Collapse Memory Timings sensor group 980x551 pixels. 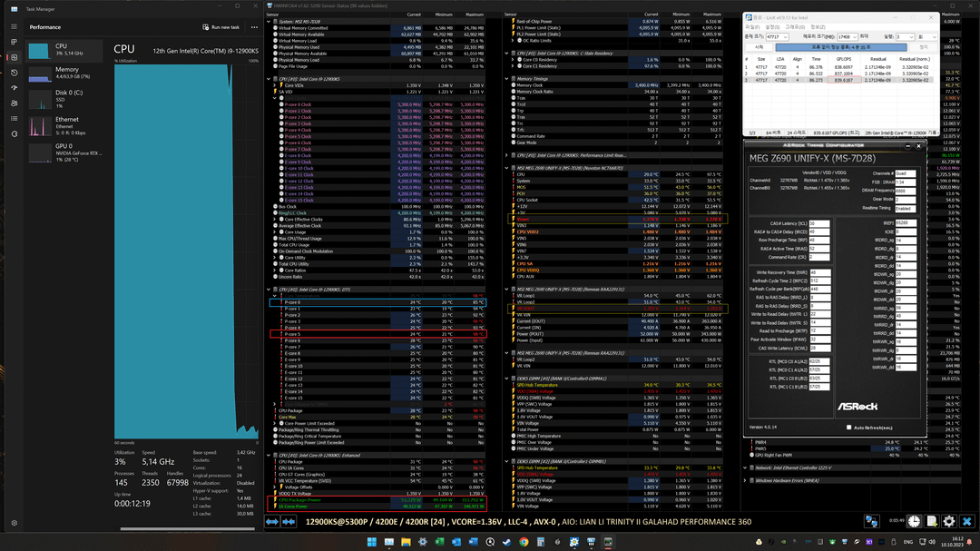506,79
